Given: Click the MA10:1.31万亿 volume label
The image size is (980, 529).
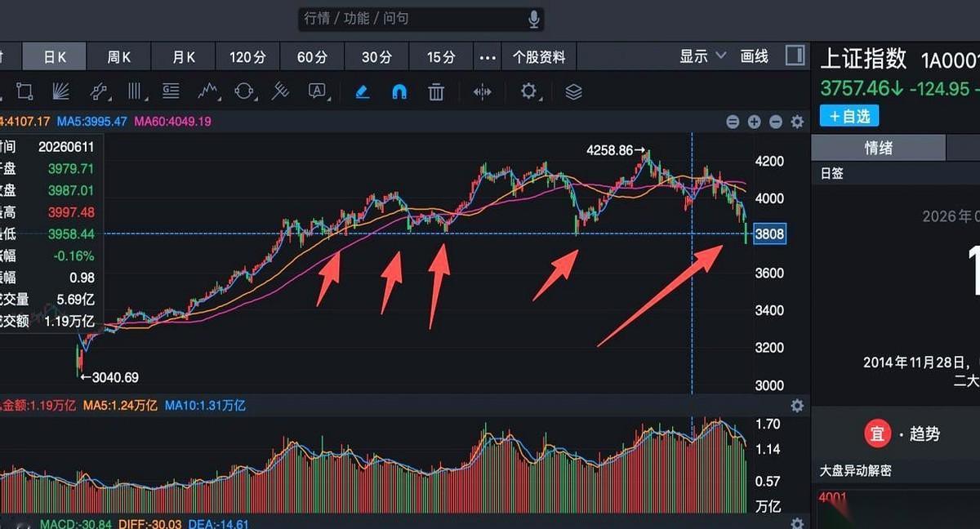Looking at the screenshot, I should 205,405.
